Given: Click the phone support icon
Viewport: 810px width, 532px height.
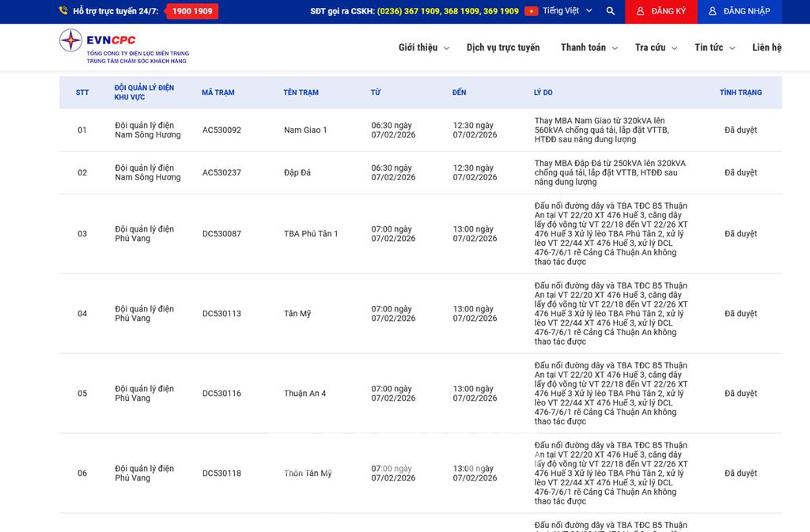Looking at the screenshot, I should point(63,11).
